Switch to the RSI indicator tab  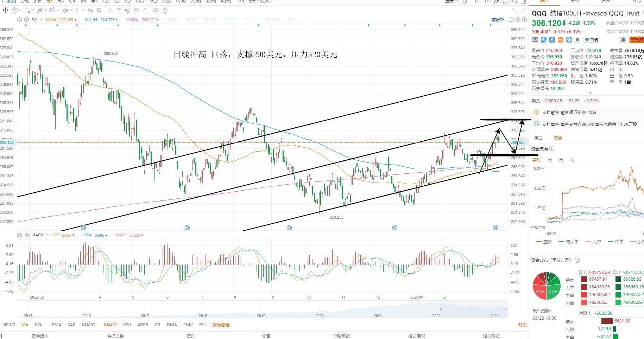202,325
